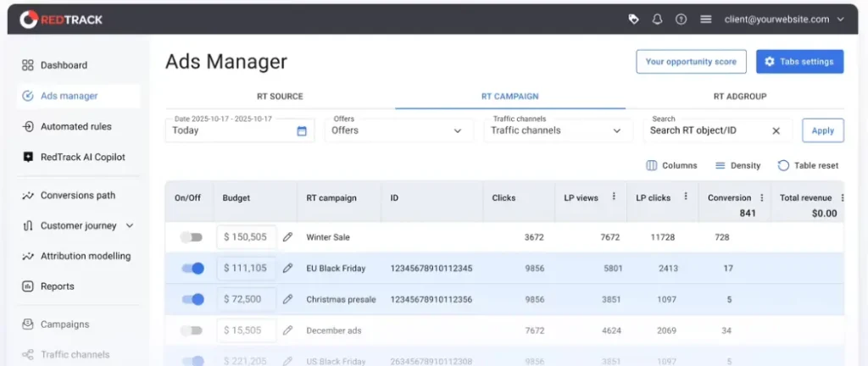The image size is (868, 366).
Task: Open Total revenue column options menu
Action: tap(842, 197)
